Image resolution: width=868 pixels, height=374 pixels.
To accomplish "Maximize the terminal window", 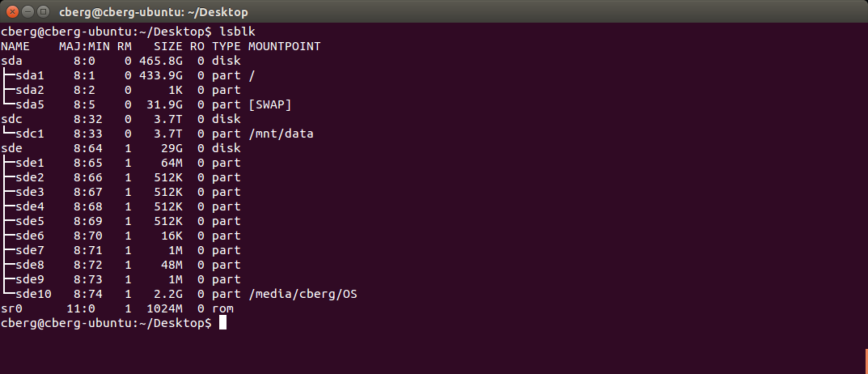I will [x=43, y=11].
